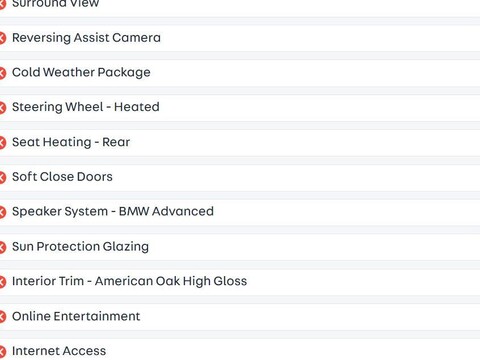Click Interior Trim - American Oak High Gloss
The height and width of the screenshot is (360, 480).
tap(130, 281)
